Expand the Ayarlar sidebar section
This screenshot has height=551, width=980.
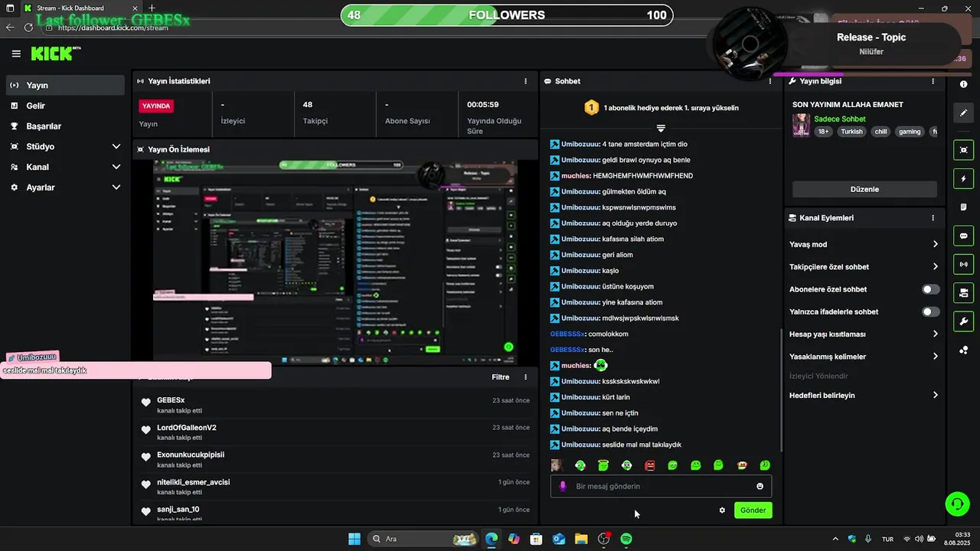click(65, 187)
